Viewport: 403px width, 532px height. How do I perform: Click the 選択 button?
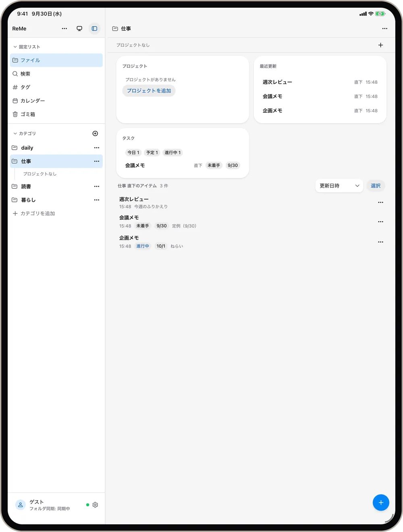376,186
